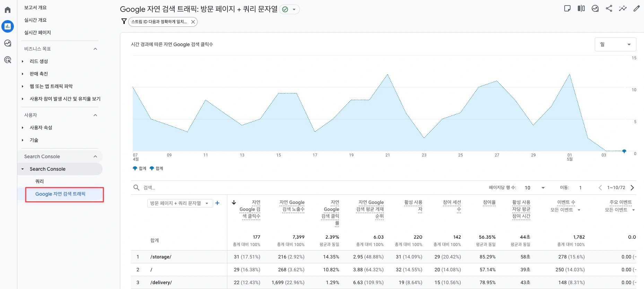Open the 일 granularity dropdown
Image resolution: width=644 pixels, height=289 pixels.
pyautogui.click(x=615, y=44)
